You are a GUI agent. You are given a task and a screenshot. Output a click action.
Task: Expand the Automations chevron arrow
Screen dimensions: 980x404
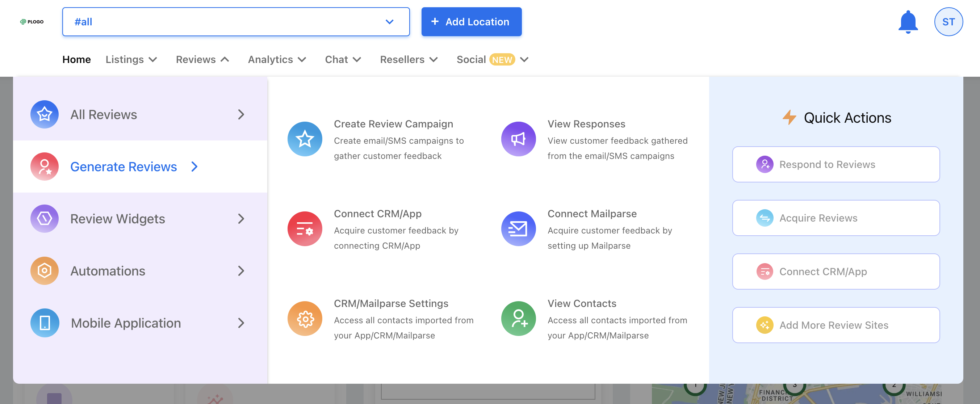241,271
